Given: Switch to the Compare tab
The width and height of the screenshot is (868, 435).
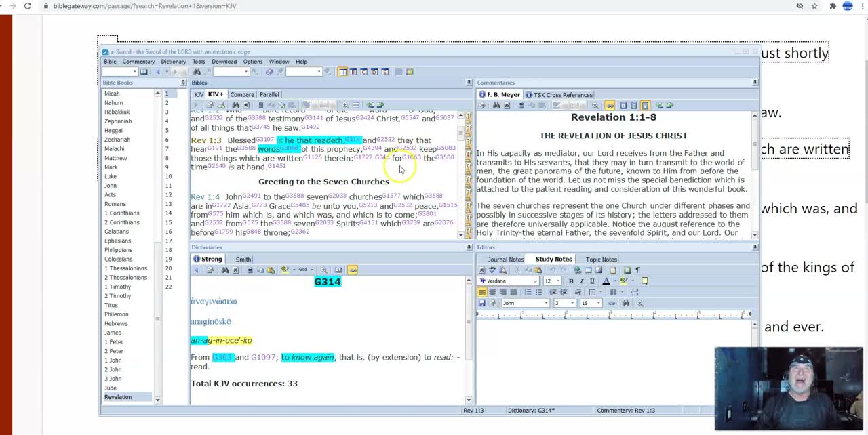Looking at the screenshot, I should [242, 94].
